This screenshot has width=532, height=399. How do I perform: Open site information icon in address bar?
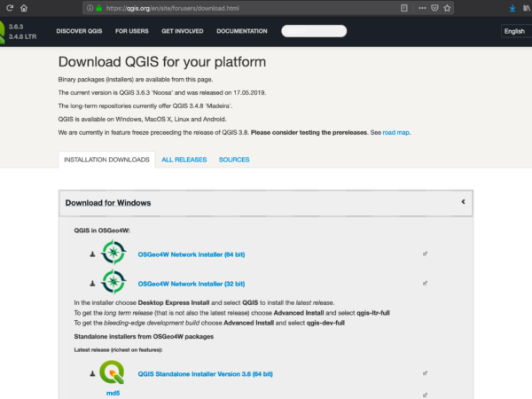pos(90,8)
